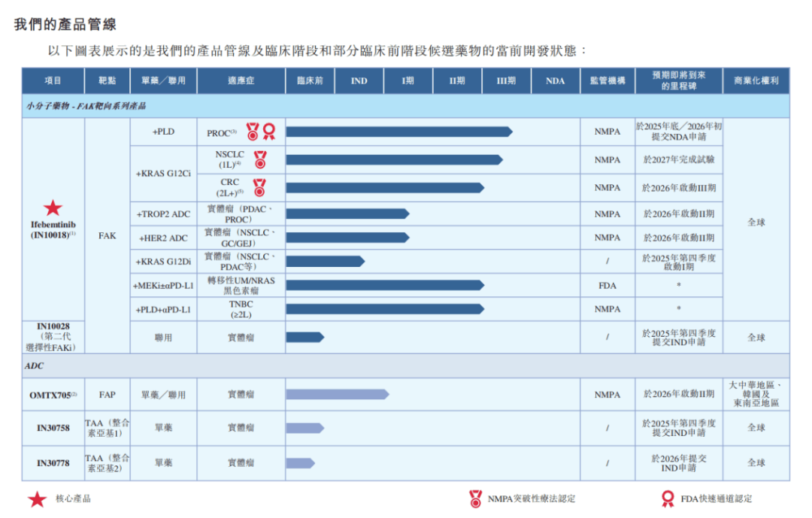Click the NMPA medal icon in PROC row
This screenshot has height=518, width=812.
pos(253,132)
